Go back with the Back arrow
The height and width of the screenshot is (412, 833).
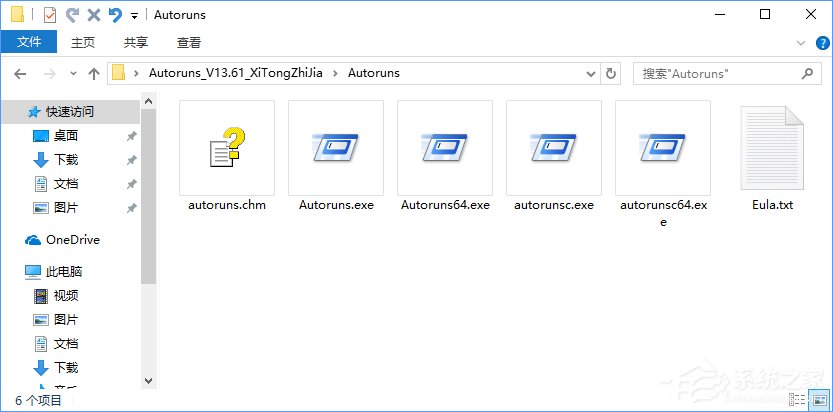[x=20, y=73]
